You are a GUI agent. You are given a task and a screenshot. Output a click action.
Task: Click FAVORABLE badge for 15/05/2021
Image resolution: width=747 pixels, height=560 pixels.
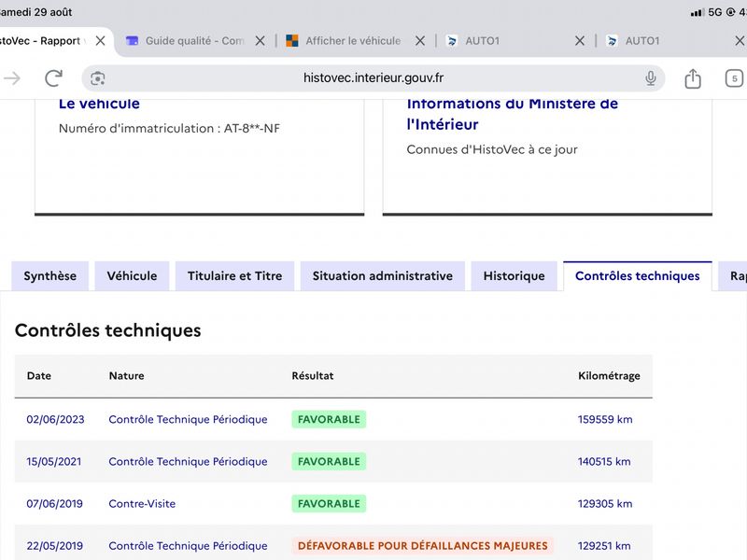point(329,461)
